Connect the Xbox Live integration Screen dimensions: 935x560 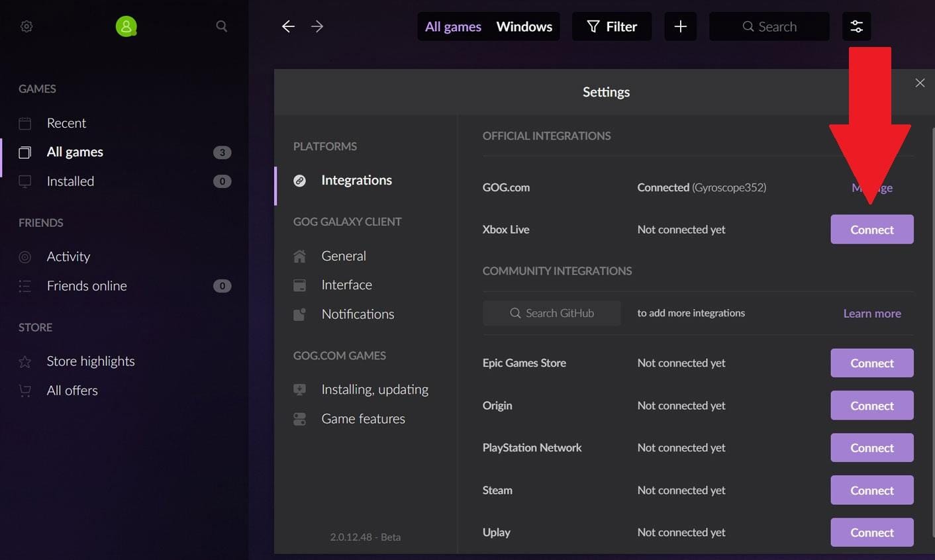tap(871, 230)
